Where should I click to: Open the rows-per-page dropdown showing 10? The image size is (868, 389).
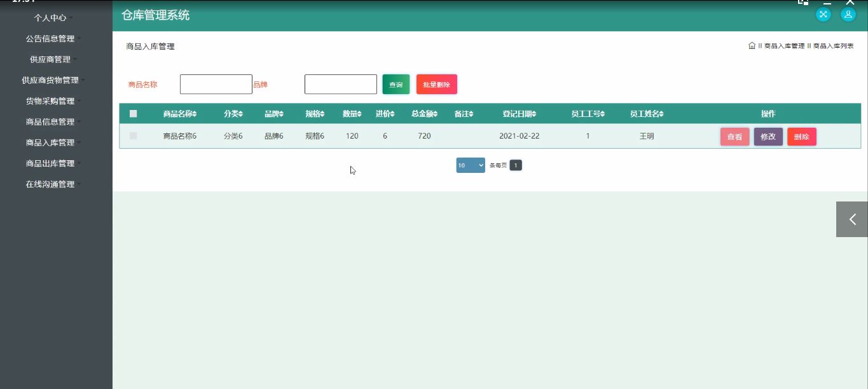pos(471,165)
